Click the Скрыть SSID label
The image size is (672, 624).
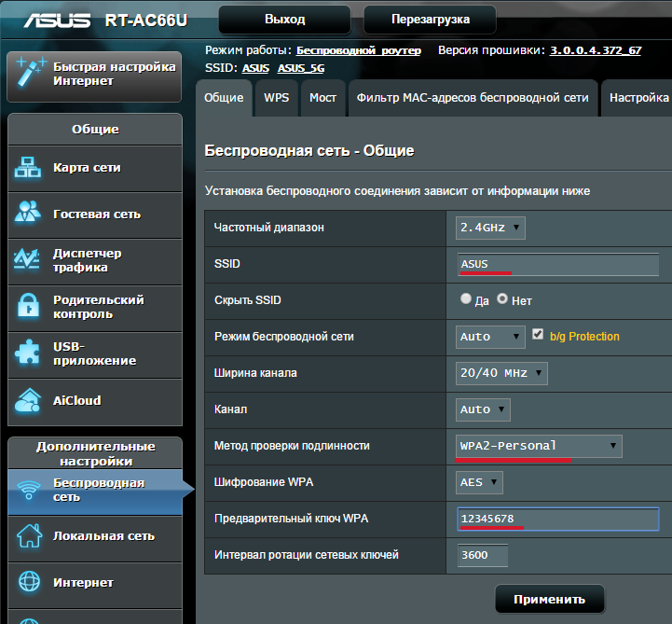pos(248,300)
